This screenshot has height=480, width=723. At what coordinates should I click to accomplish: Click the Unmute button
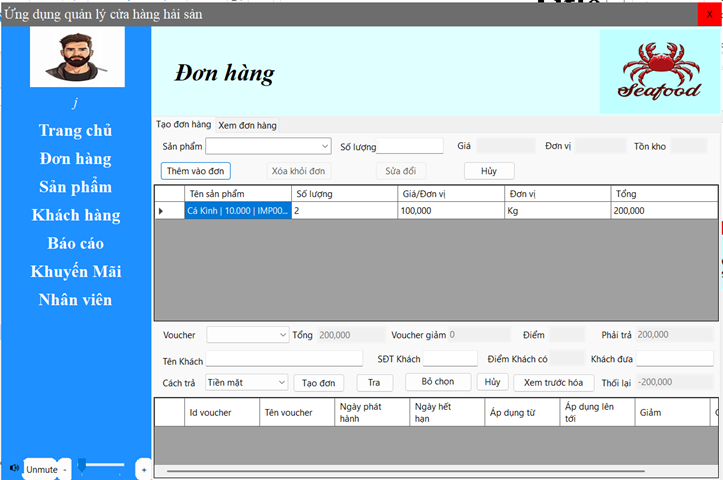coord(41,469)
